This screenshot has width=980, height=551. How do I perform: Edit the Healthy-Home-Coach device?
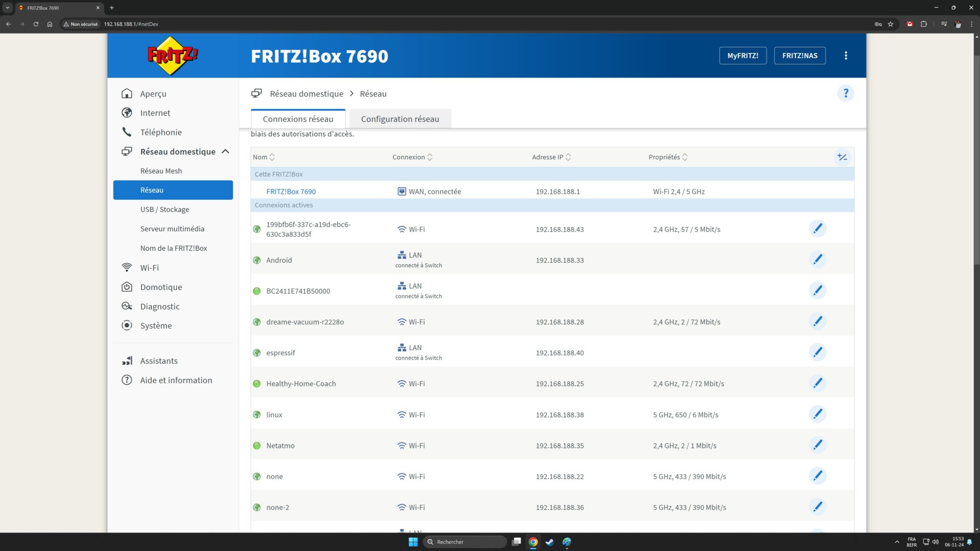click(817, 383)
